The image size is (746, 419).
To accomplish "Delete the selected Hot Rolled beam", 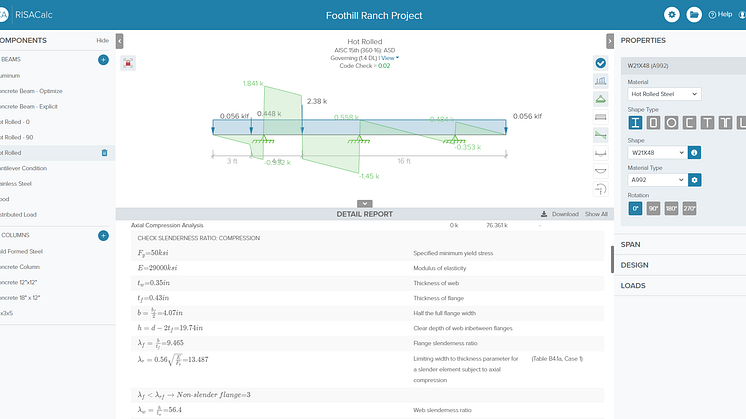I will click(x=104, y=153).
